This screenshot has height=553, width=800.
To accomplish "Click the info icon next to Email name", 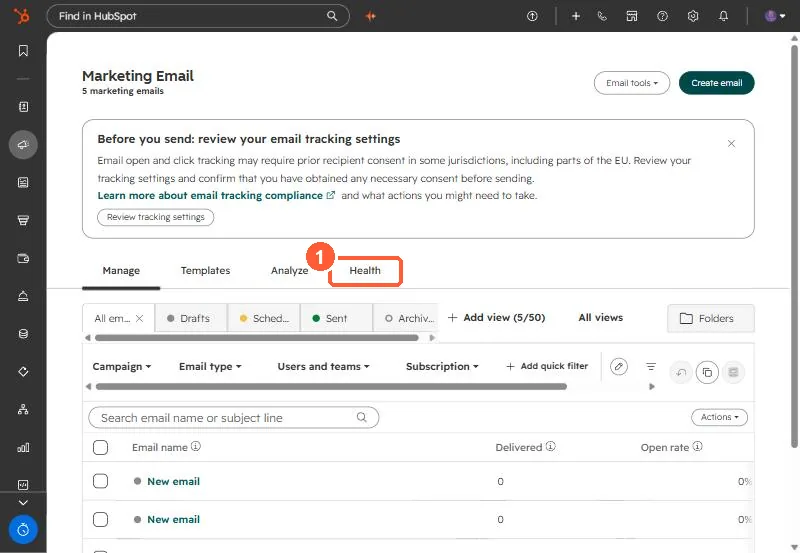I will [196, 446].
